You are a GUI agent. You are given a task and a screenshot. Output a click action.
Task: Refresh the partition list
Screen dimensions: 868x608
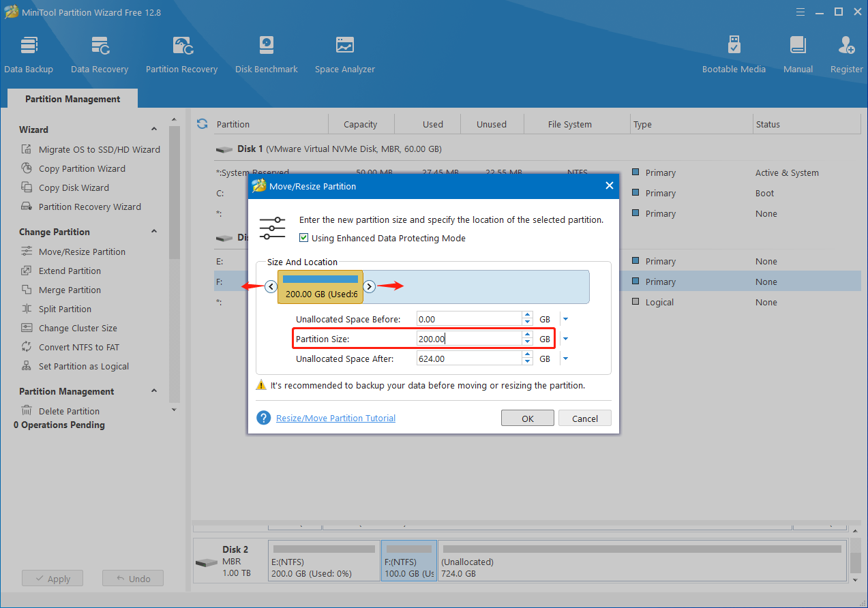pos(202,123)
